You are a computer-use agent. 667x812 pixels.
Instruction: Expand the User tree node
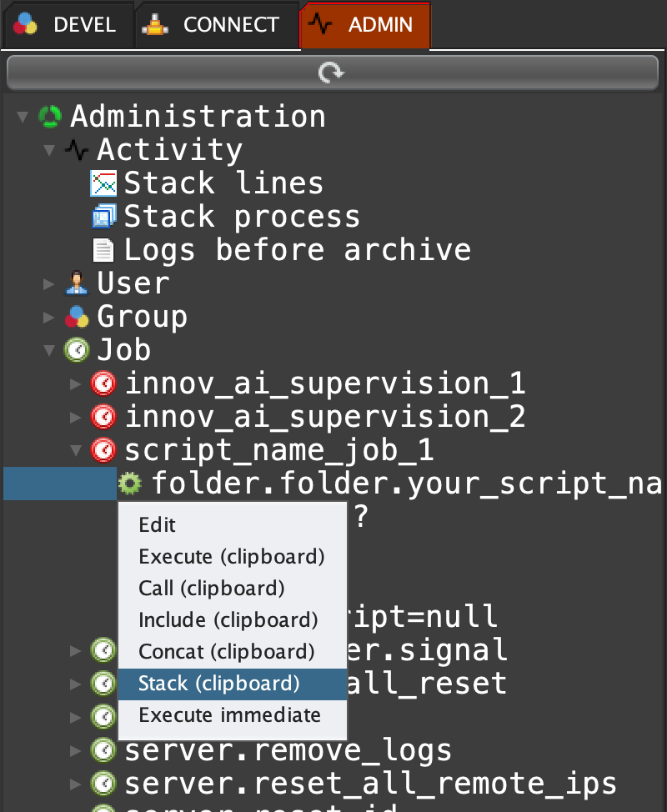pos(50,284)
